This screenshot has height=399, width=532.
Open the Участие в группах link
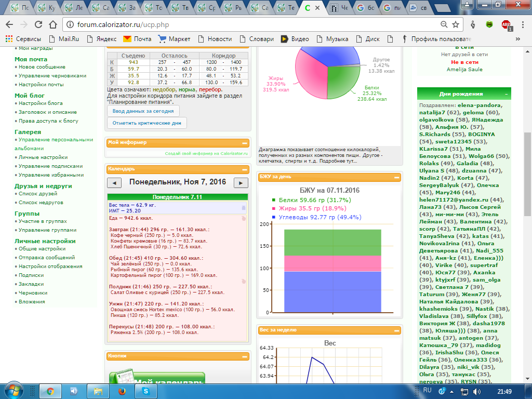43,221
